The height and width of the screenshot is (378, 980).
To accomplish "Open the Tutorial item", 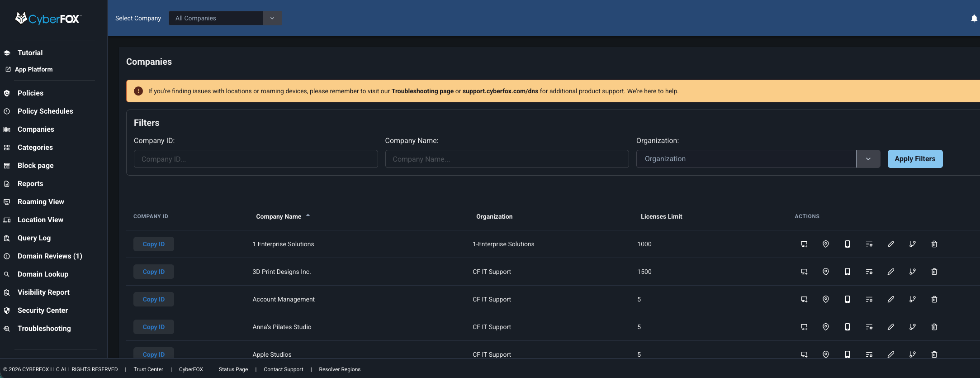I will [x=30, y=53].
